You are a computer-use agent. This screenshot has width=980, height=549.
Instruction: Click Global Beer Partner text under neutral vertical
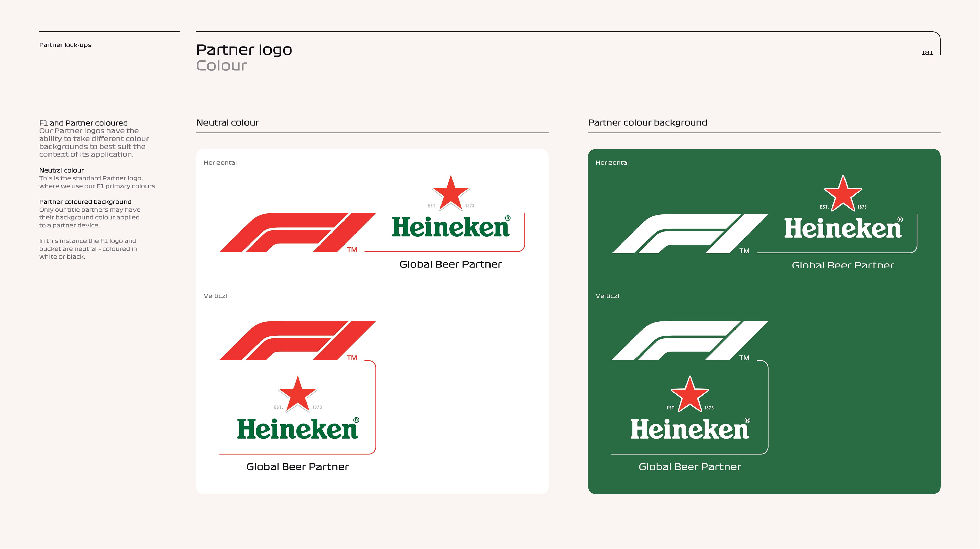pos(298,467)
